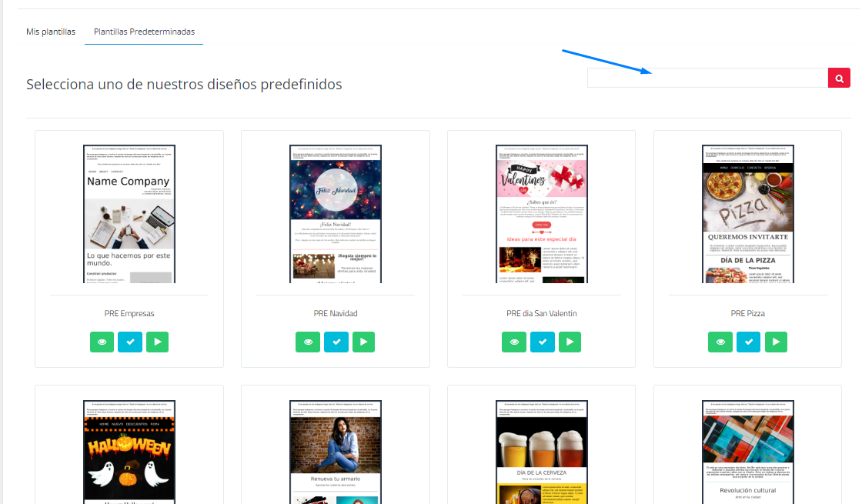
Task: Open PRE Empresas template title link
Action: (129, 313)
